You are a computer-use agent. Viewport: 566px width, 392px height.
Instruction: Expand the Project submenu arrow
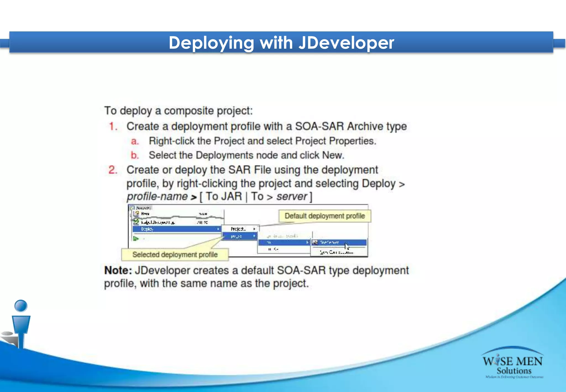coord(254,229)
